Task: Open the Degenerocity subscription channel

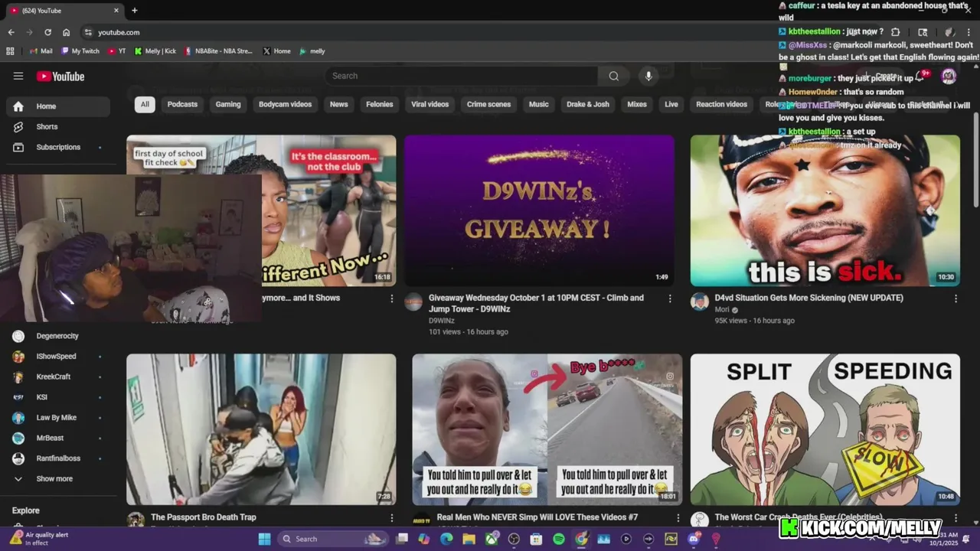Action: (58, 336)
